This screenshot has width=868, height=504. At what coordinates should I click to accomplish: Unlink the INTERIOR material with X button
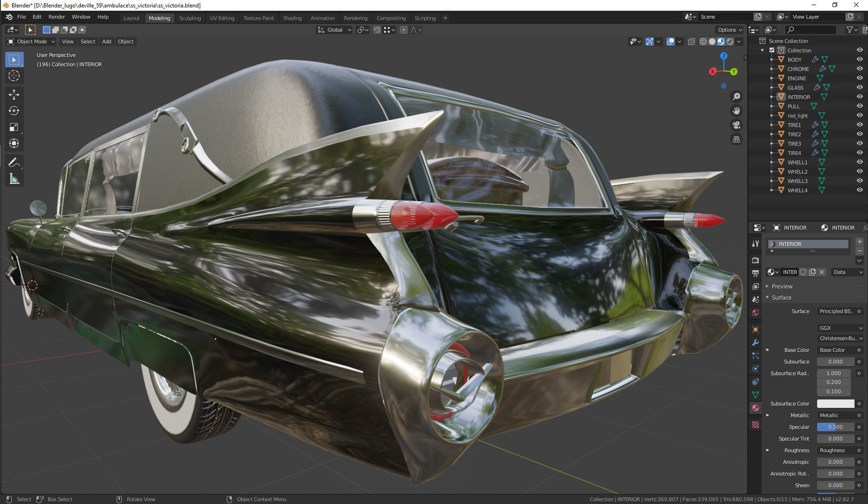[822, 272]
